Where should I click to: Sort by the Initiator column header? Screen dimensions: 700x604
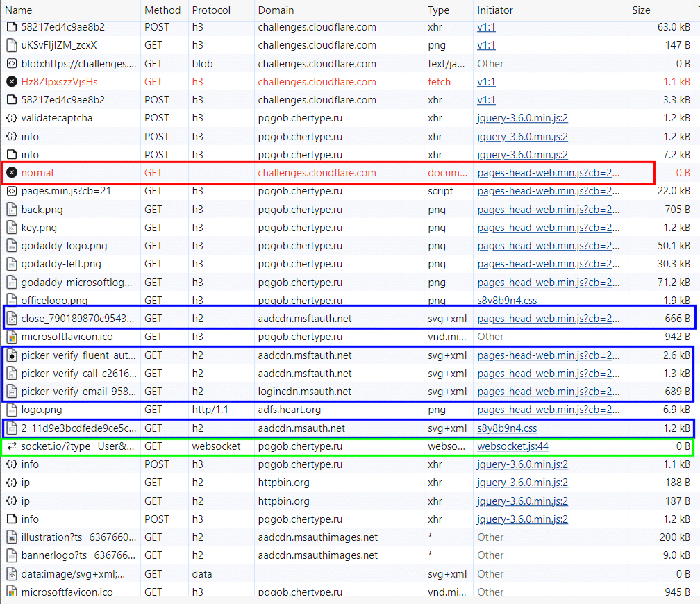(494, 10)
